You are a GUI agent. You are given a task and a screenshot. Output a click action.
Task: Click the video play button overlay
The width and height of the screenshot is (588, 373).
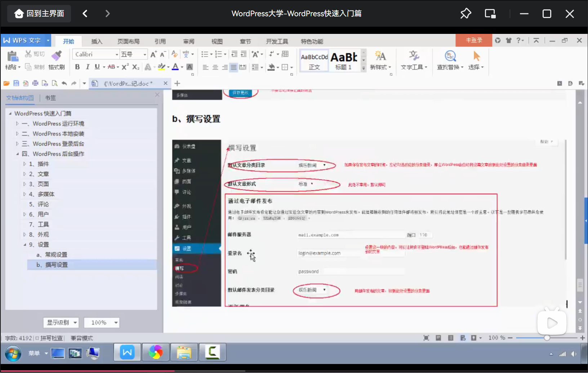tap(552, 323)
